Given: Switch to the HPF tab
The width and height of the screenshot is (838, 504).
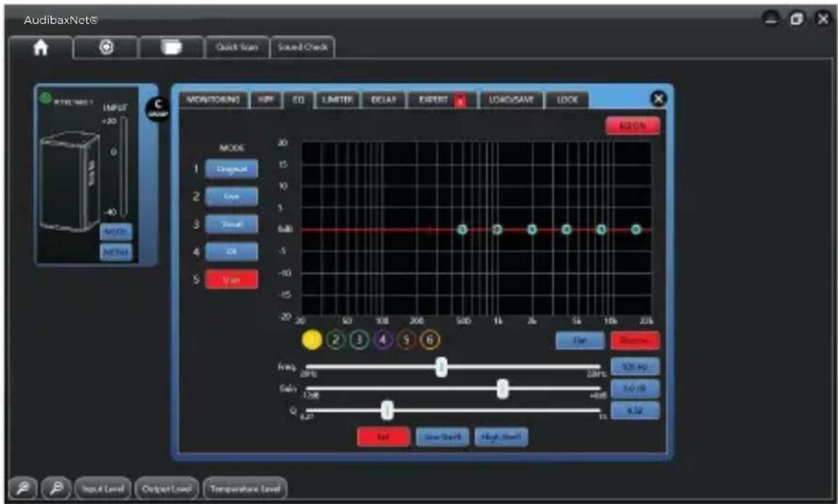Looking at the screenshot, I should pos(266,100).
